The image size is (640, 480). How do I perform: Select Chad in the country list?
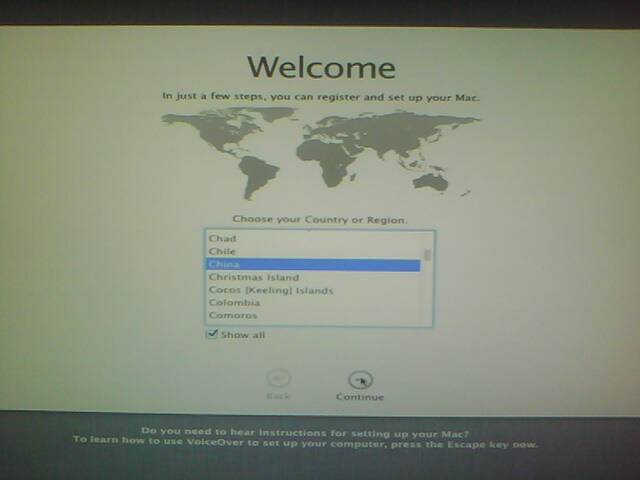223,239
